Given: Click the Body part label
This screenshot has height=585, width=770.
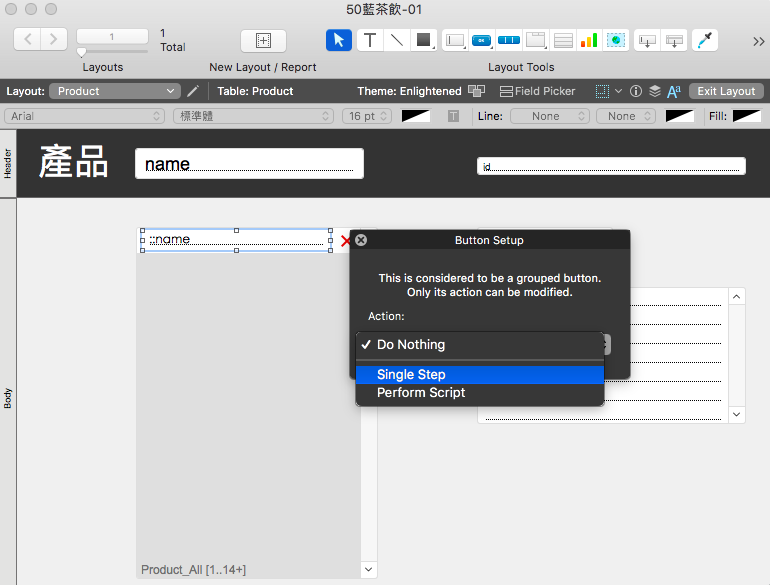Looking at the screenshot, I should (8, 398).
